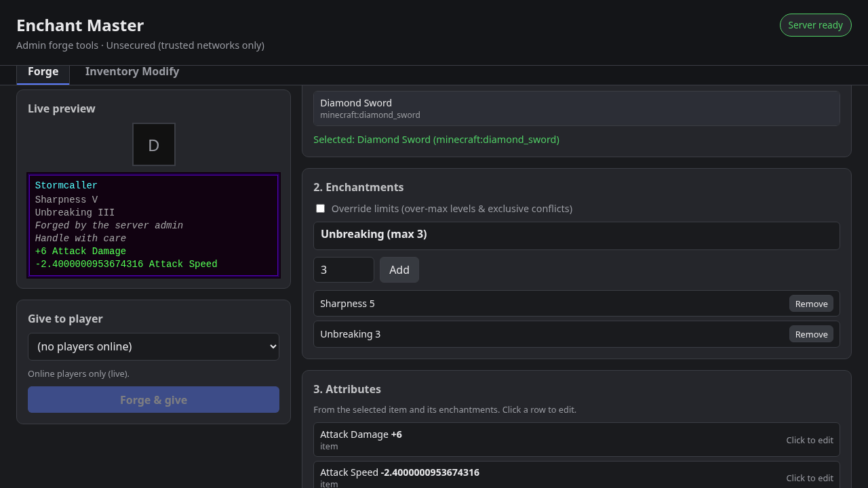This screenshot has width=868, height=488.
Task: Enable Override limits checkbox
Action: [320, 209]
